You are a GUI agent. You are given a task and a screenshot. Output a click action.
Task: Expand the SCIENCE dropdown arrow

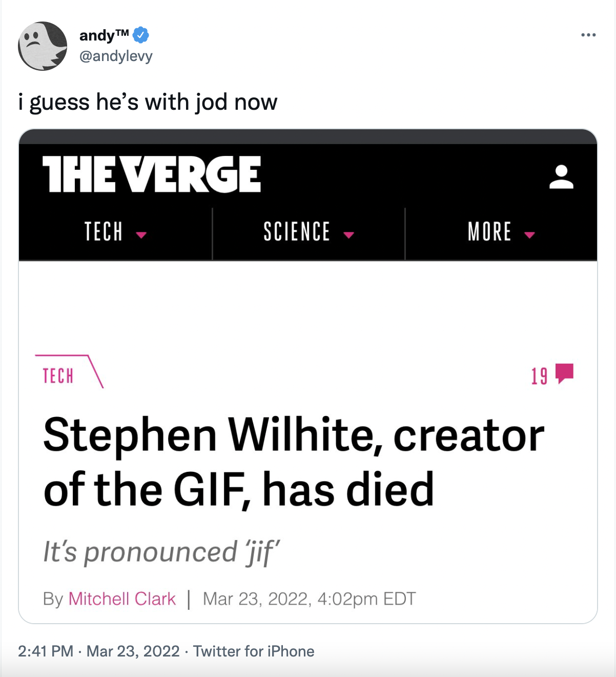[349, 234]
